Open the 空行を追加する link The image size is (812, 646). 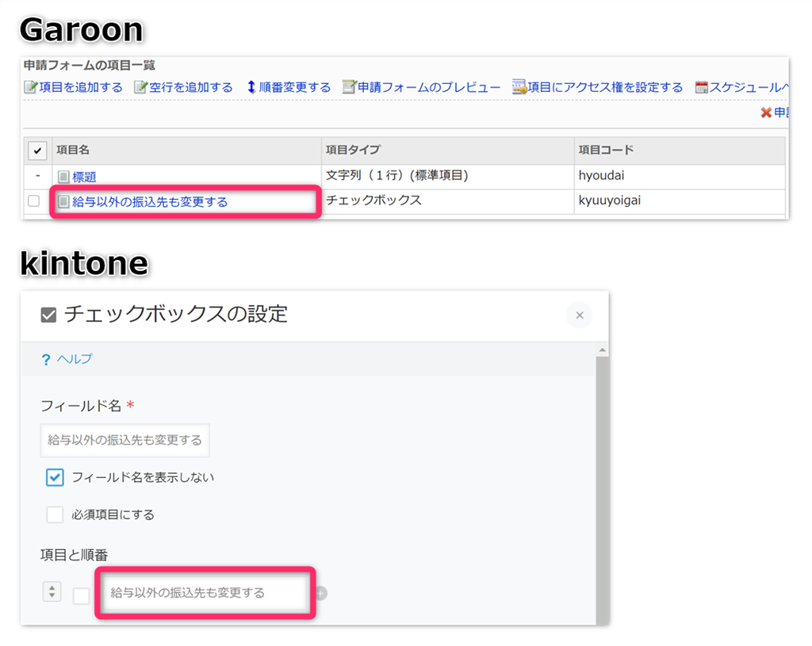click(x=191, y=87)
